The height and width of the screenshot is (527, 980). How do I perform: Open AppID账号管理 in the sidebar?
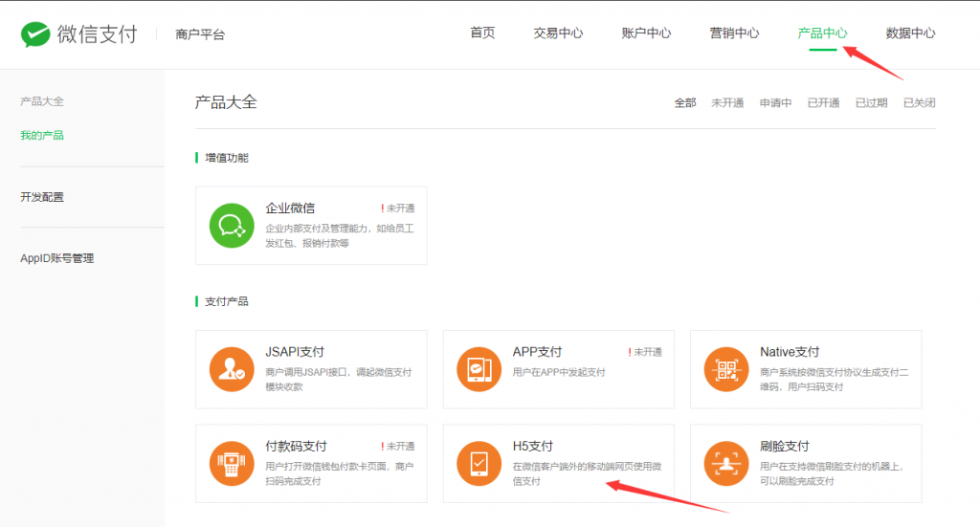pyautogui.click(x=56, y=258)
